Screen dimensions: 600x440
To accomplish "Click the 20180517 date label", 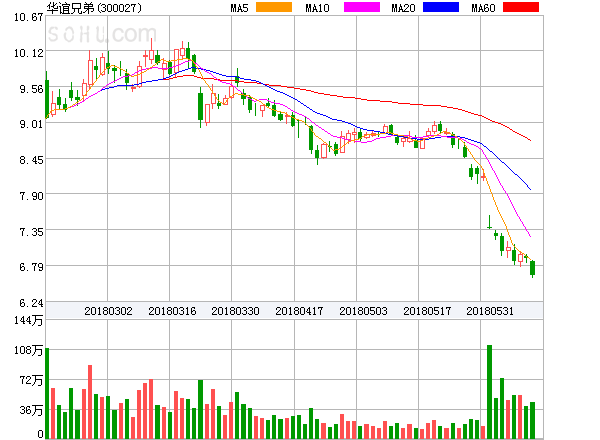I will click(427, 311).
